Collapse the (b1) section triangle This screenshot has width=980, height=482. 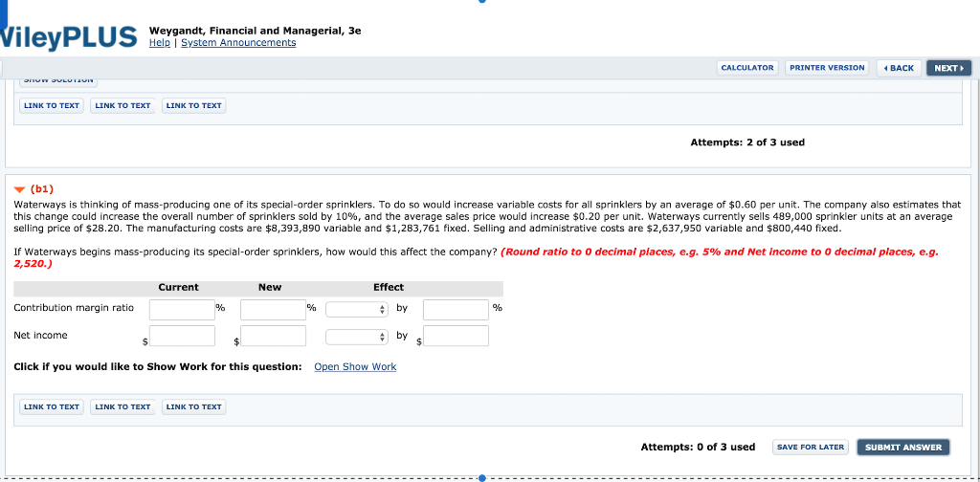[19, 189]
